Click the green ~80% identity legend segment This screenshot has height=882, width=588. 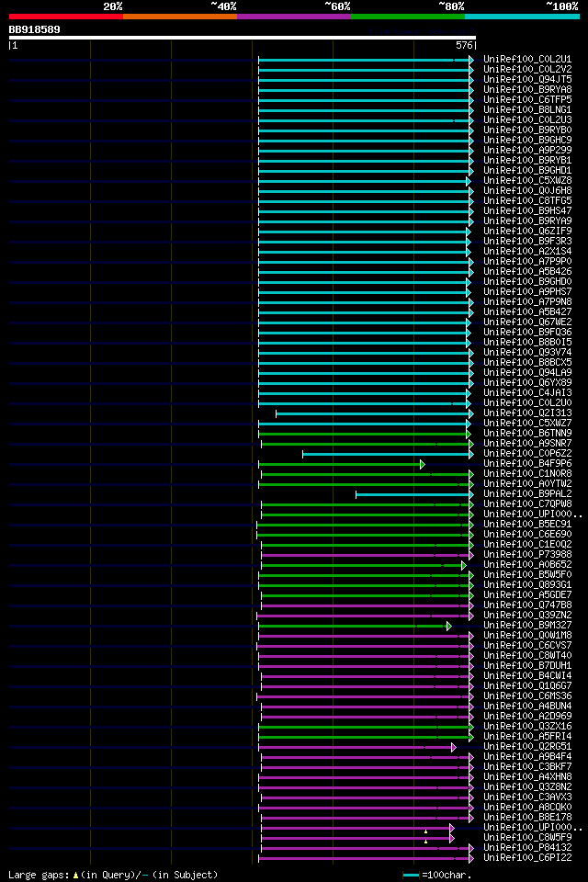coord(408,17)
